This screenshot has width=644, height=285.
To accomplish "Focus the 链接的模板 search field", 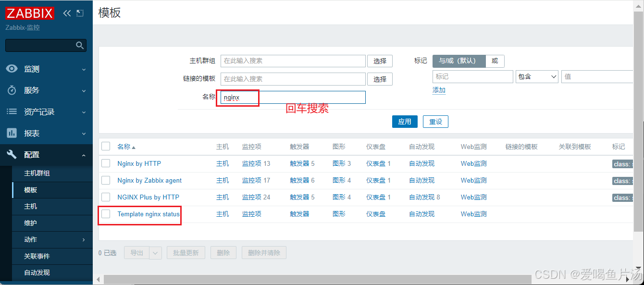I will pyautogui.click(x=293, y=79).
